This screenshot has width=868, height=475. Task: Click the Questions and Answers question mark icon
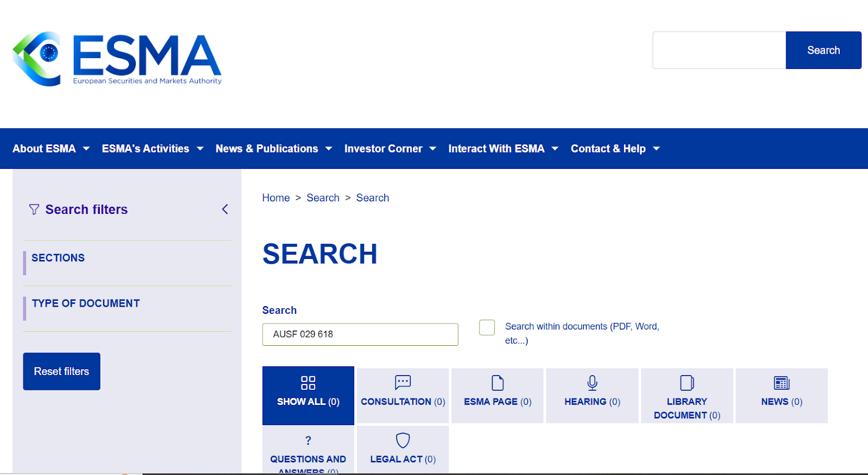pyautogui.click(x=308, y=440)
